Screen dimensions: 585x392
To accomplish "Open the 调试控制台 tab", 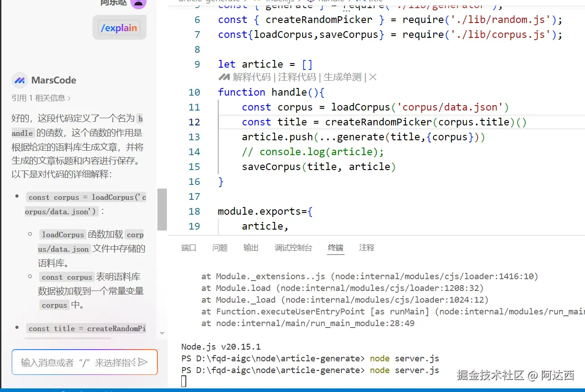I will [x=294, y=248].
